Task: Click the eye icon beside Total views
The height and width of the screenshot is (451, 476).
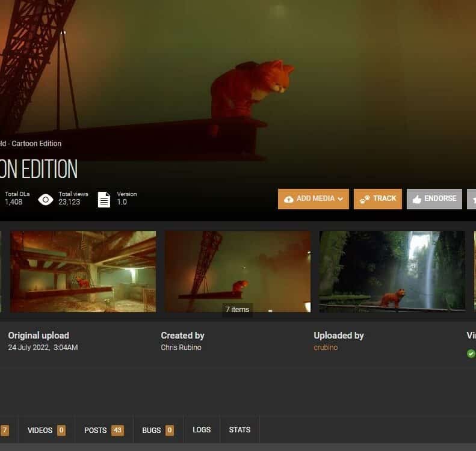Action: [46, 200]
